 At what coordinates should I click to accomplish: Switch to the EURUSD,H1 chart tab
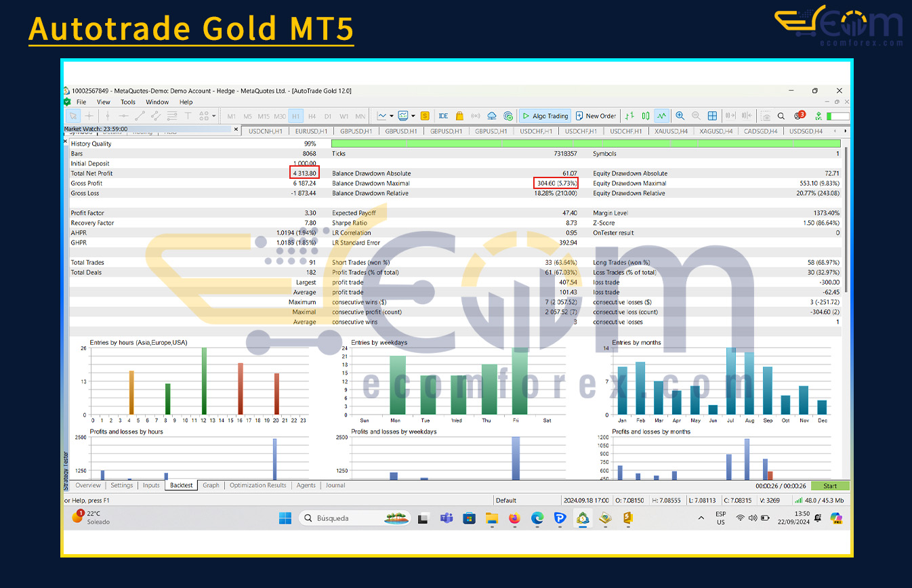[x=311, y=131]
